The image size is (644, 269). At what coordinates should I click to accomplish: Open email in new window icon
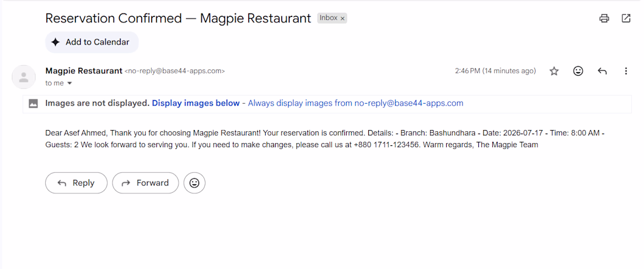coord(625,18)
